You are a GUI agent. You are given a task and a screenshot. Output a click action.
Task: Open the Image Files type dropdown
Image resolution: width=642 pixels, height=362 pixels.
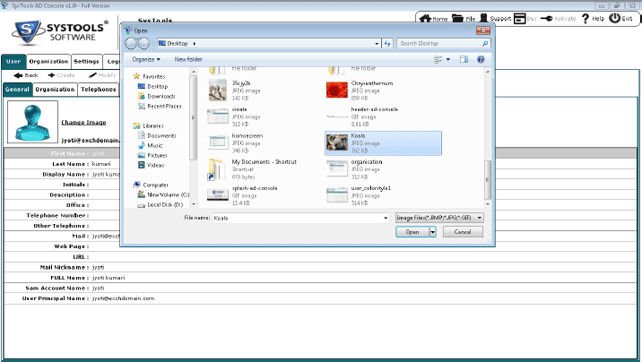(x=439, y=218)
